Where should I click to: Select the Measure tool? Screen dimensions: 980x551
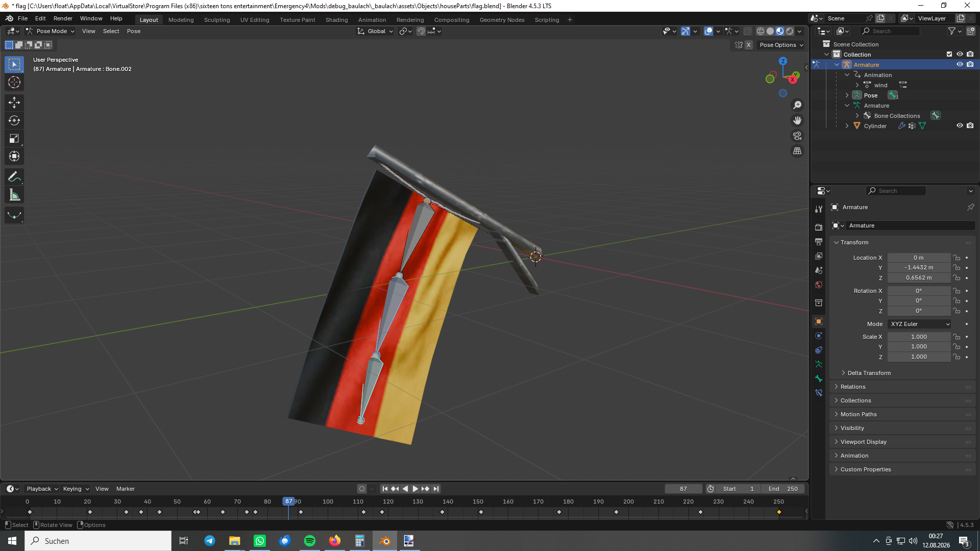point(14,195)
